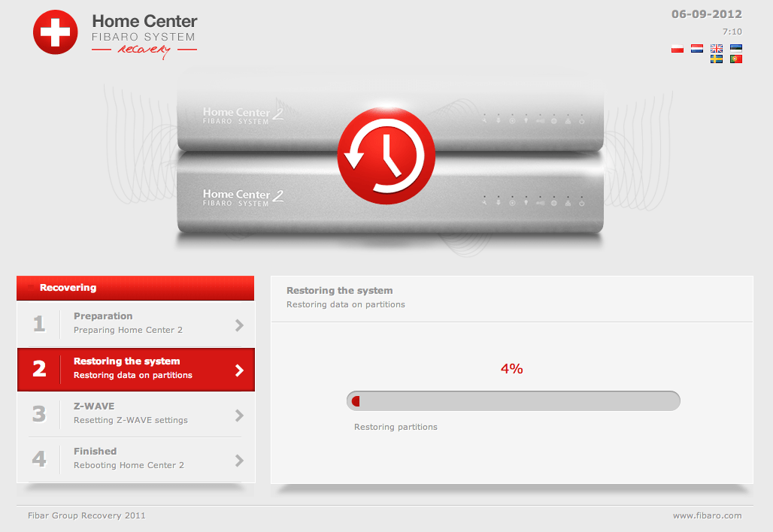The width and height of the screenshot is (773, 532).
Task: Click the step number 4
Action: pos(39,459)
